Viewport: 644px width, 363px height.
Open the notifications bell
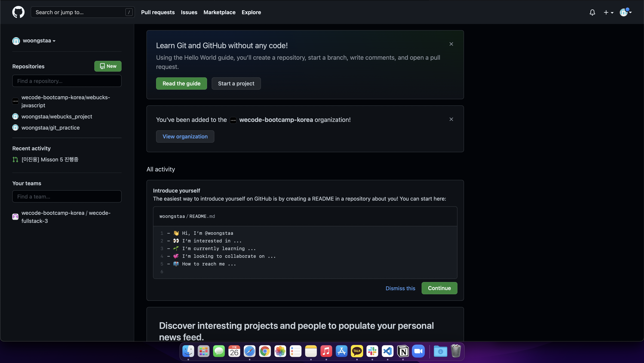pos(592,12)
